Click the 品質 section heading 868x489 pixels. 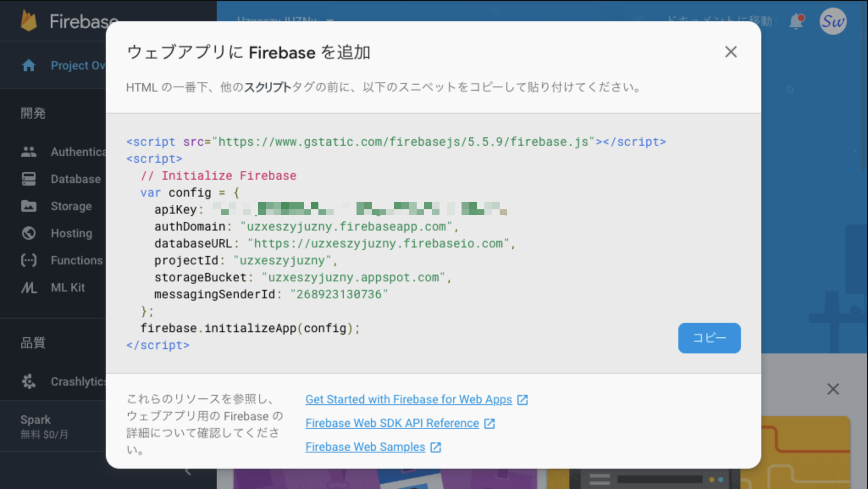[x=33, y=342]
